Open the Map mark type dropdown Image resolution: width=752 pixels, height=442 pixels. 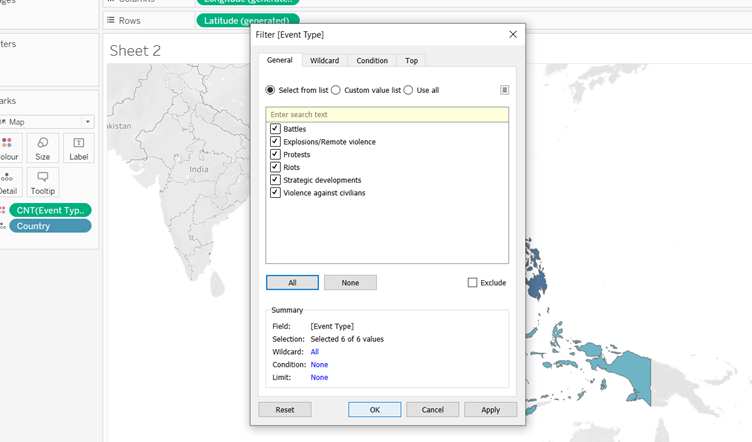pyautogui.click(x=47, y=122)
